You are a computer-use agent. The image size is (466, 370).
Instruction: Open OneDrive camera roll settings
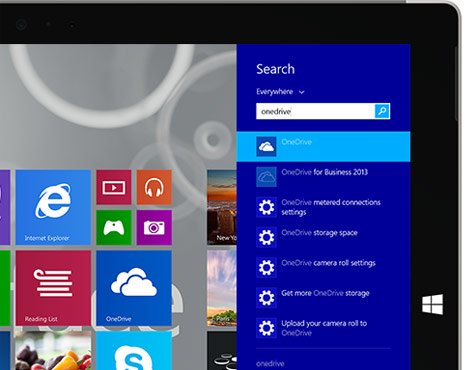pyautogui.click(x=323, y=267)
